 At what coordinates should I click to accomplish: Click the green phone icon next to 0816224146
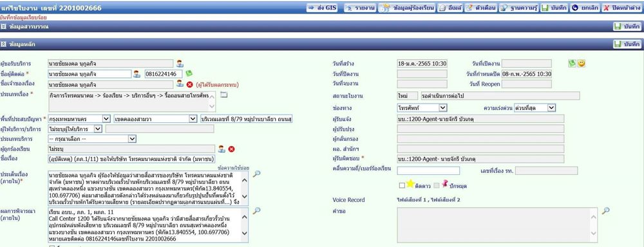tap(189, 73)
